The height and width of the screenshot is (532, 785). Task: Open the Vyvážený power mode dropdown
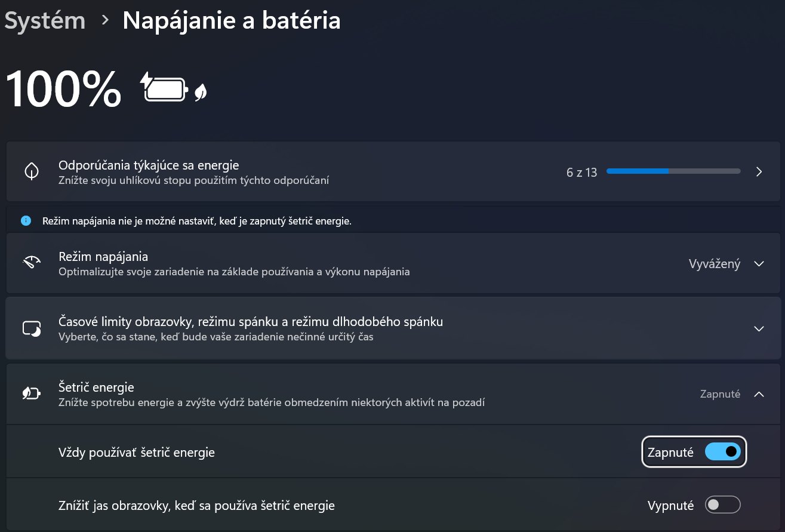[726, 264]
